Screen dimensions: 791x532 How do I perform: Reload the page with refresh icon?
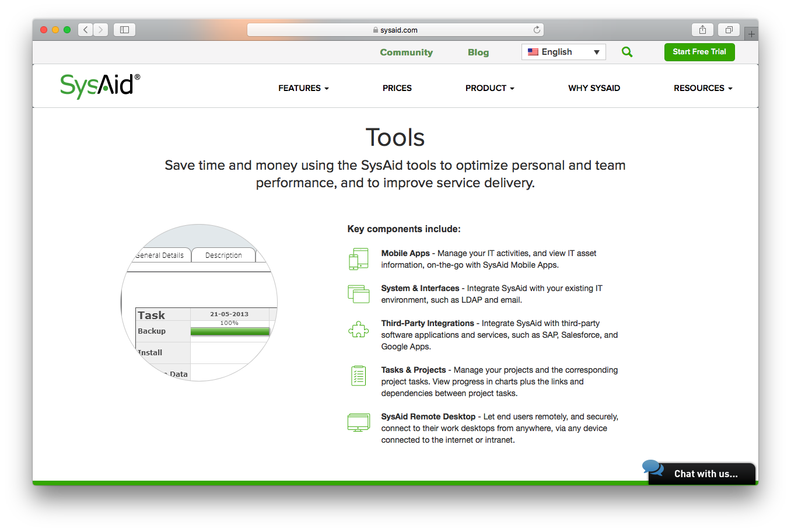pos(537,30)
